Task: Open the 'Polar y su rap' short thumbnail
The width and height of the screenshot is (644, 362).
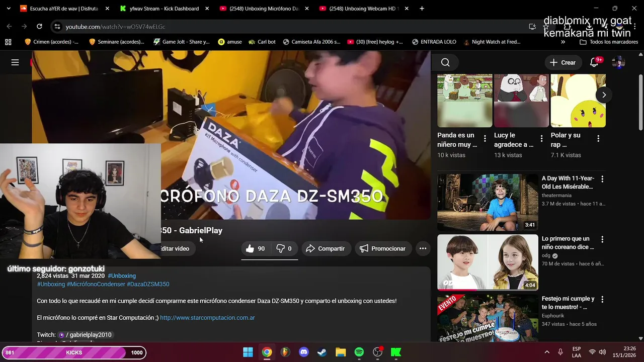Action: (578, 101)
